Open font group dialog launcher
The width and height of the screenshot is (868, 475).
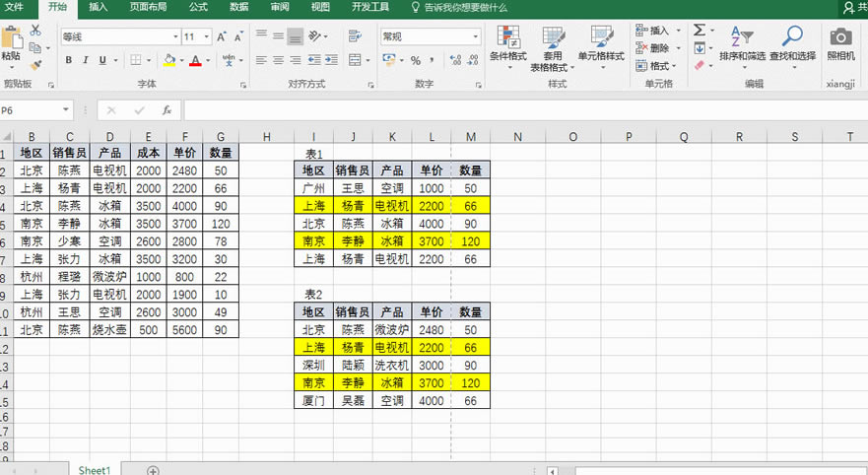point(243,85)
